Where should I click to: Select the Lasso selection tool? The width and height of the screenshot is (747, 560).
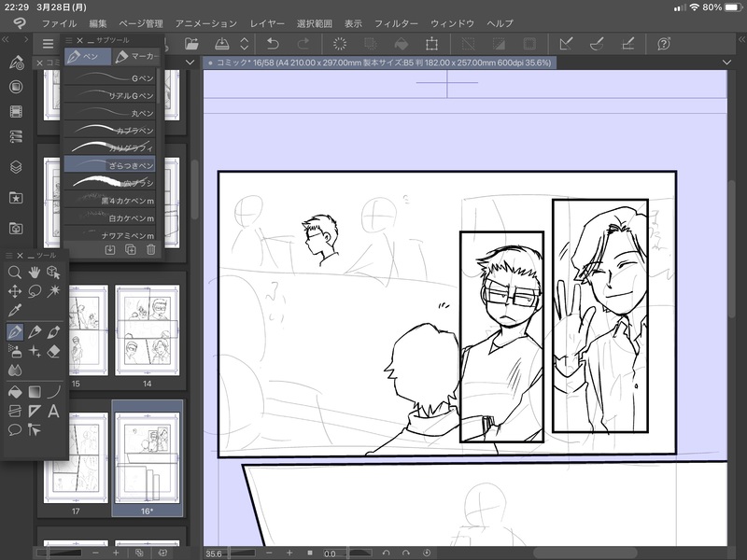coord(34,291)
